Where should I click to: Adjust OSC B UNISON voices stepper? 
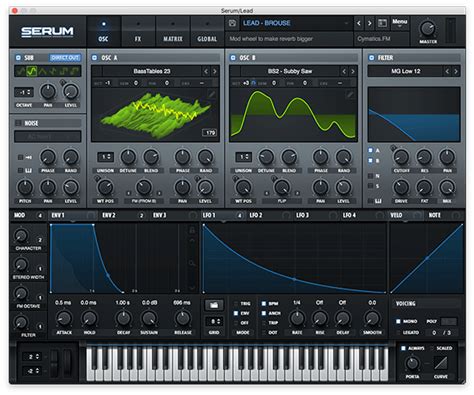pos(243,157)
